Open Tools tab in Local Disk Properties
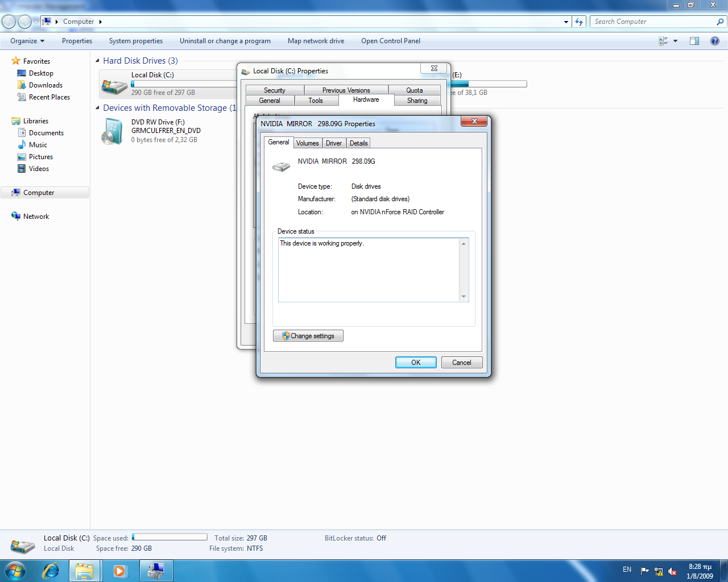 coord(316,101)
